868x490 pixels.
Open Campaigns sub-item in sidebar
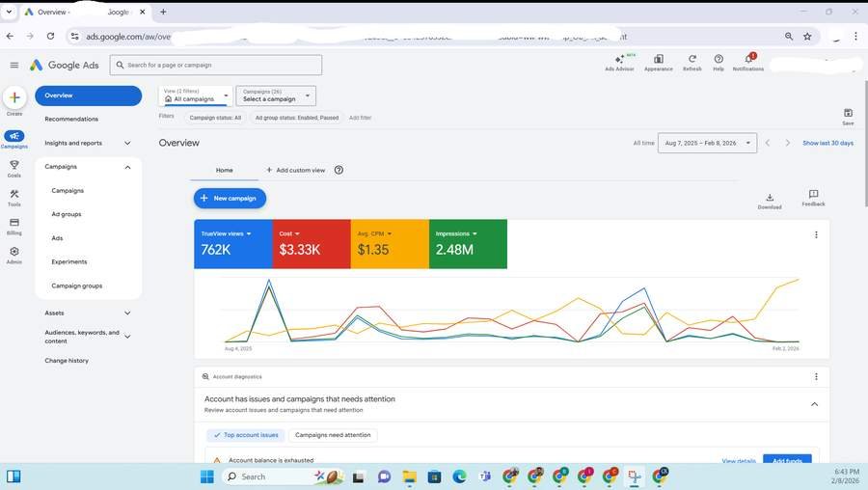tap(68, 190)
